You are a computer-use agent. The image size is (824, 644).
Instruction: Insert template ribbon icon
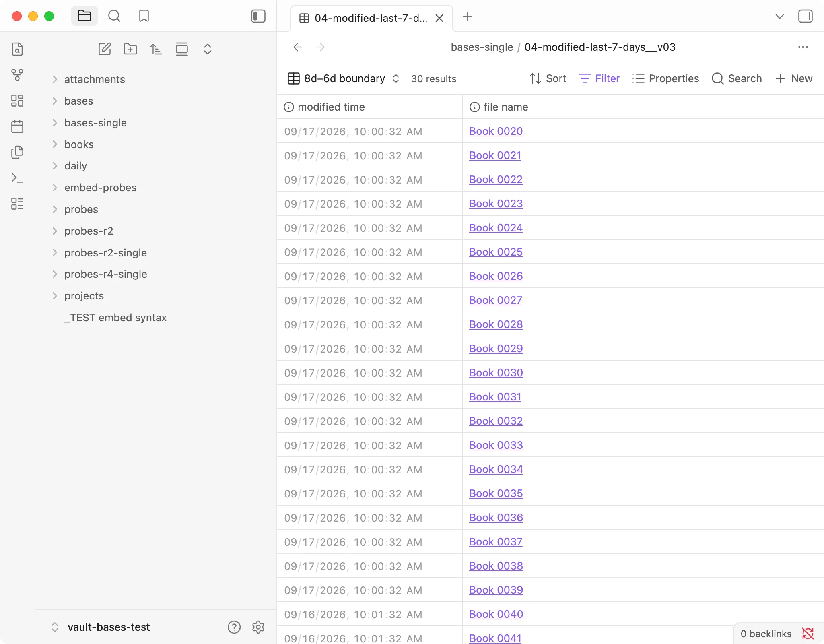pos(17,152)
